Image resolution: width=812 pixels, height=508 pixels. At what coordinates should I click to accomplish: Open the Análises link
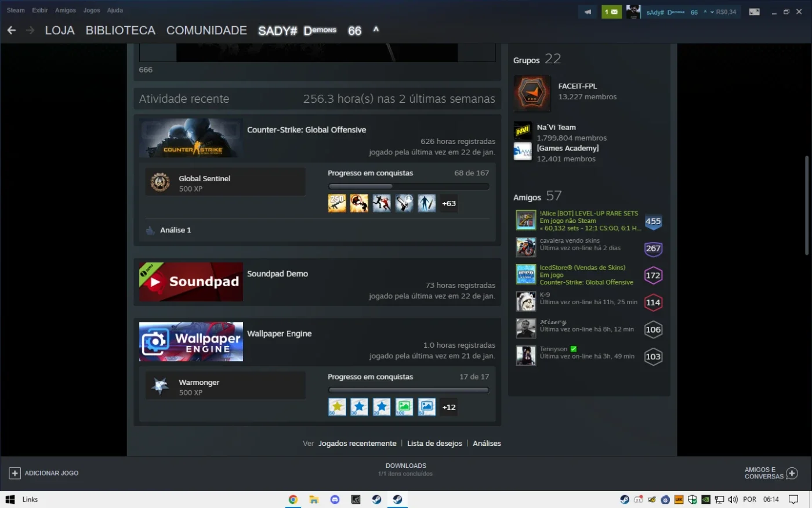(x=487, y=443)
